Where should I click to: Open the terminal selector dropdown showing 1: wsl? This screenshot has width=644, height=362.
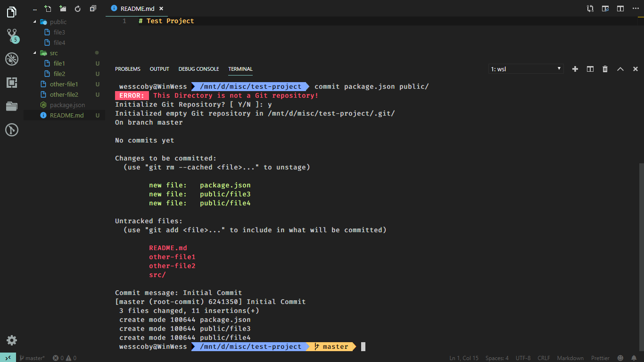tap(526, 69)
